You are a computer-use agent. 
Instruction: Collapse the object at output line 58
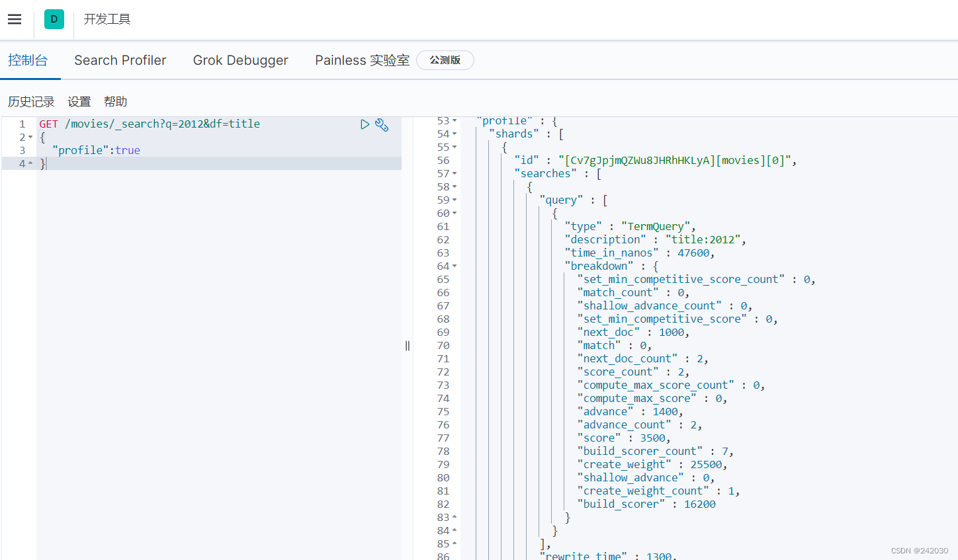tap(455, 187)
